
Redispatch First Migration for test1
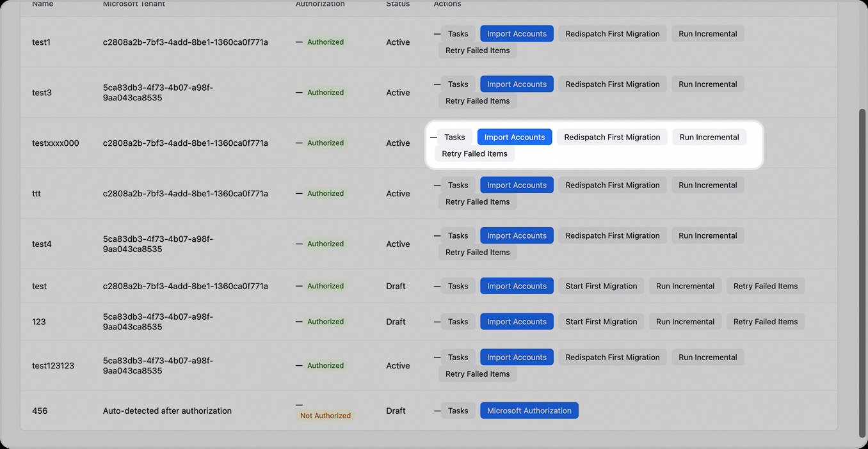coord(612,34)
